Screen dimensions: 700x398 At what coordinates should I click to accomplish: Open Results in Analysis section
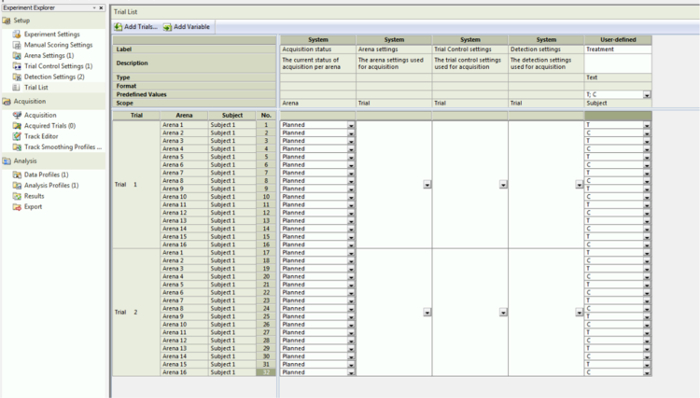pos(34,196)
